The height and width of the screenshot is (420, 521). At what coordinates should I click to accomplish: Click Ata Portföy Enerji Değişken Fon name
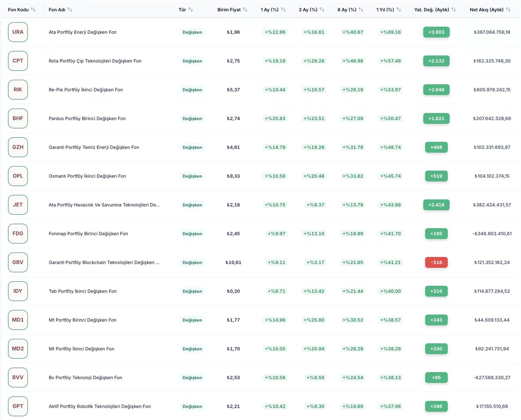82,32
